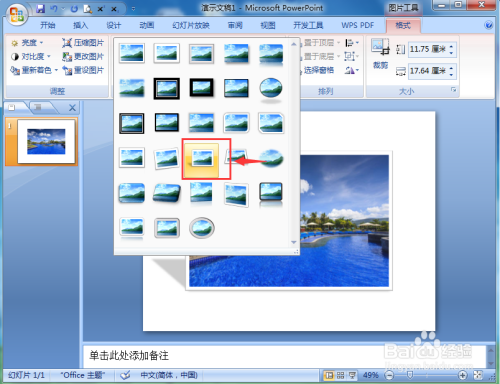Click 更改图片 change picture
500x384 pixels.
[x=83, y=56]
